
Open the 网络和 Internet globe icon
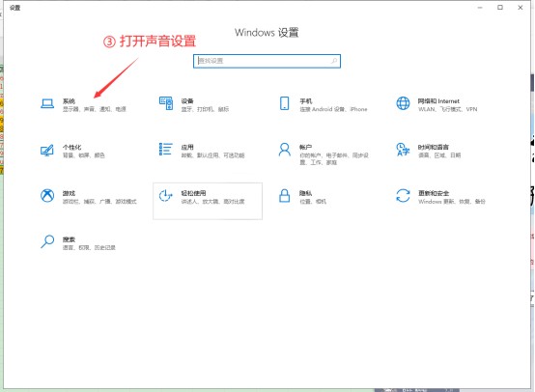point(403,103)
